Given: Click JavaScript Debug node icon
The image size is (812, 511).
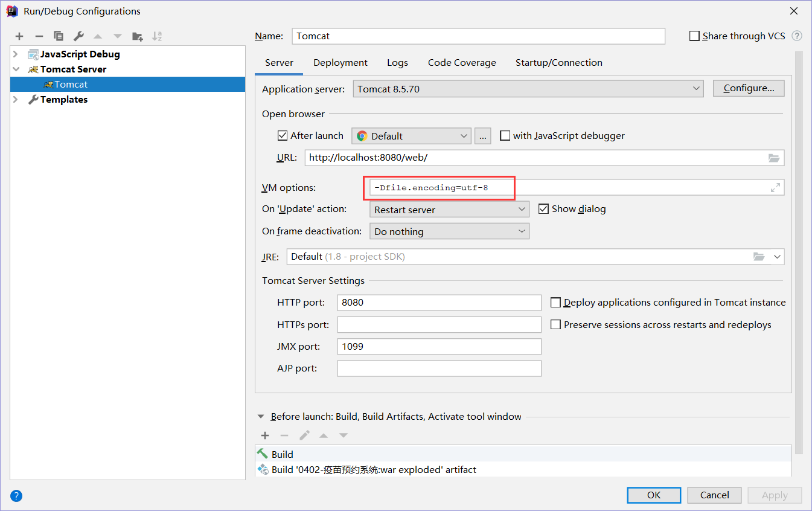Looking at the screenshot, I should [x=33, y=54].
